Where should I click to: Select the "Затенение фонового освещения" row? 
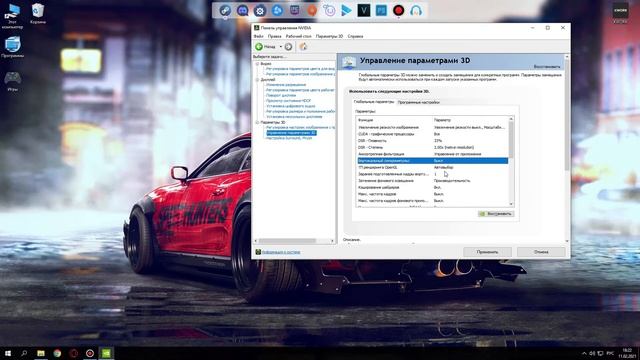click(x=433, y=180)
